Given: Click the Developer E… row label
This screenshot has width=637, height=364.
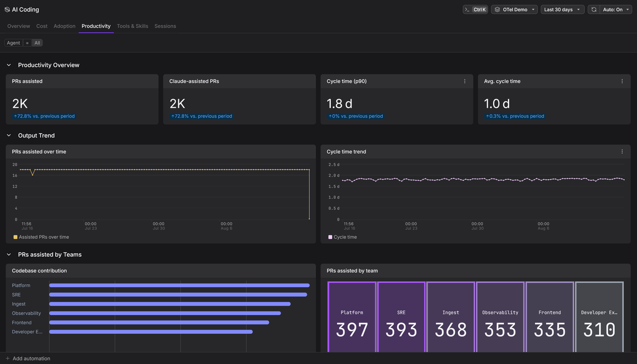Looking at the screenshot, I should [27, 332].
